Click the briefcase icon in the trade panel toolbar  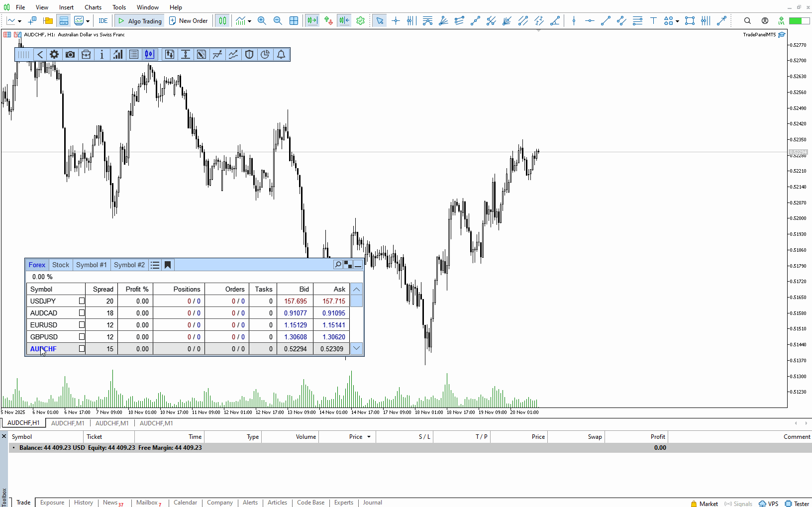pyautogui.click(x=86, y=55)
